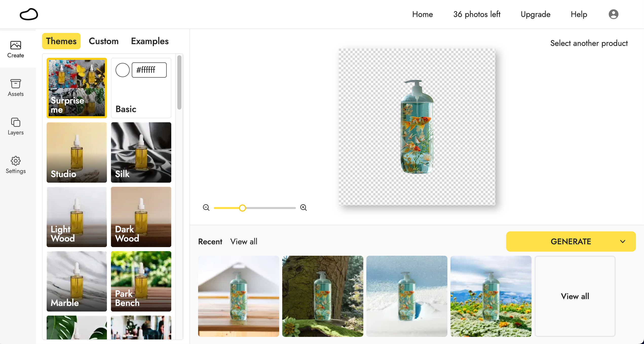644x344 pixels.
Task: Click the #ffffff hex color field
Action: click(149, 70)
